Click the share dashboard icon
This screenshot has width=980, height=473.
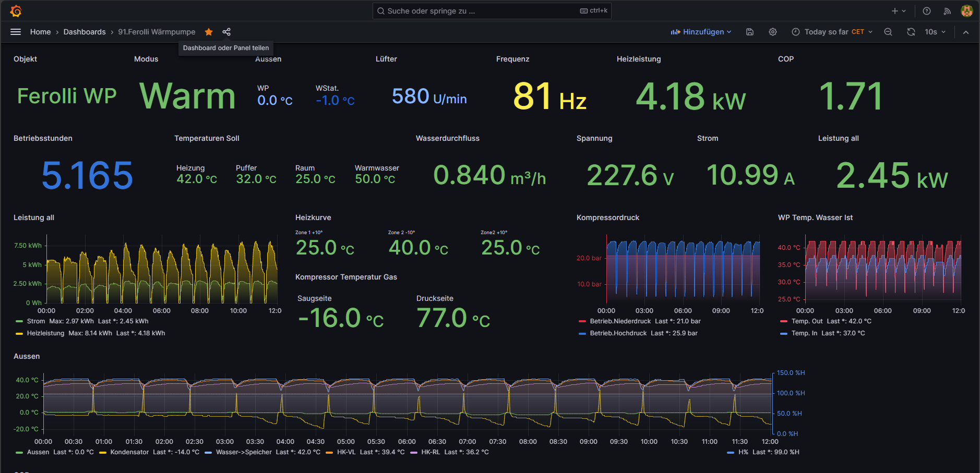(x=226, y=32)
